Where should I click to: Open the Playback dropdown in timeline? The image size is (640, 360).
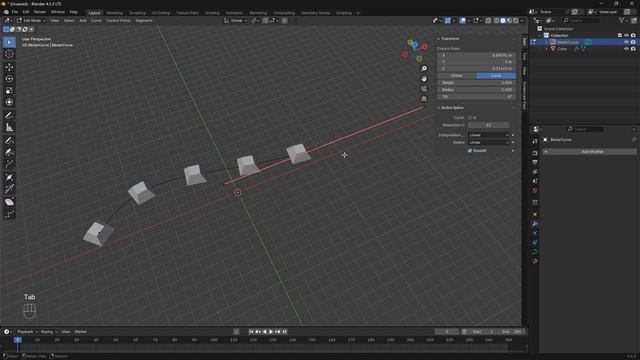coord(27,332)
